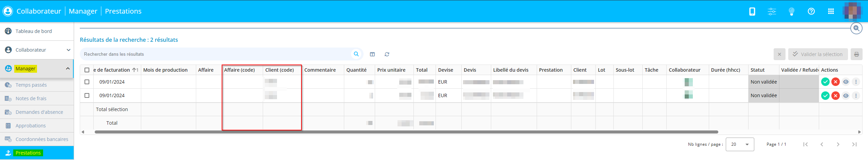The image size is (868, 160).
Task: Click the print icon button
Action: pos(856,54)
